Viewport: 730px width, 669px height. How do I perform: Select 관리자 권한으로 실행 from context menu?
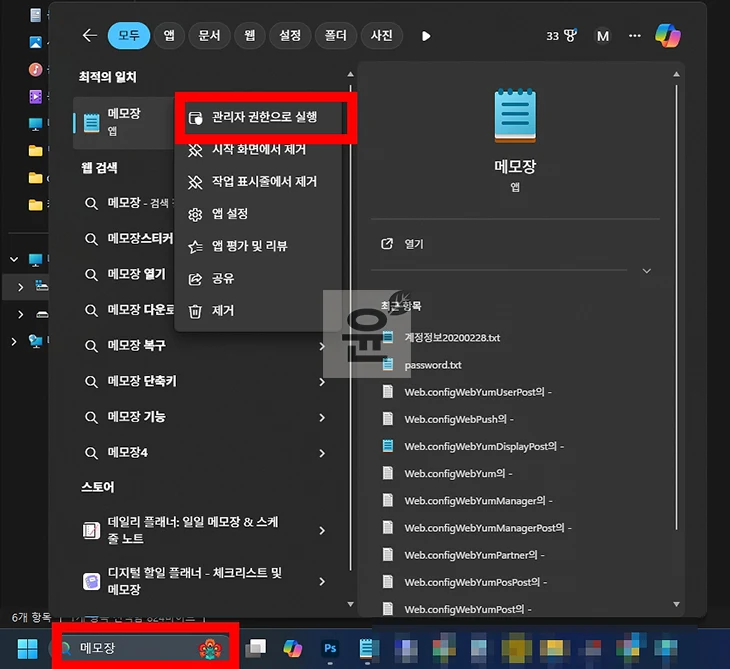point(264,117)
